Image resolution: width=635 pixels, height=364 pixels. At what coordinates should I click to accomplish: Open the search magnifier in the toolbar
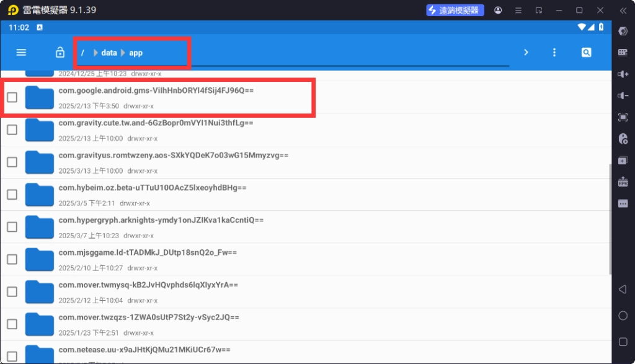point(586,52)
